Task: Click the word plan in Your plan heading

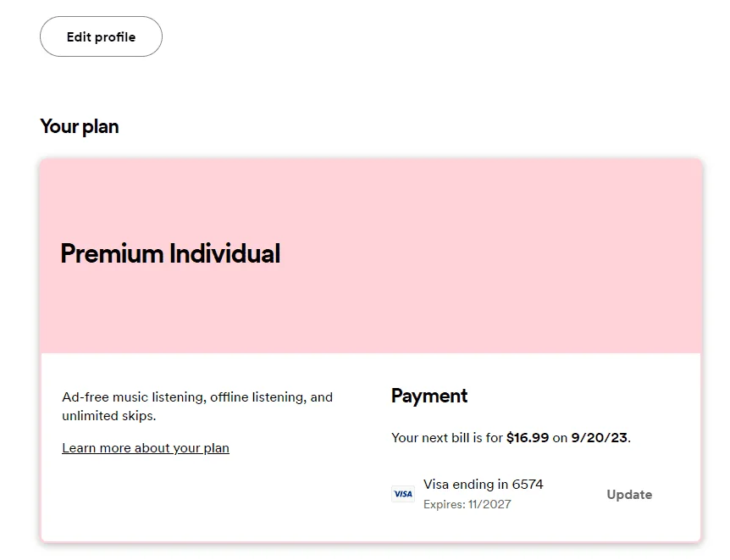Action: point(100,127)
